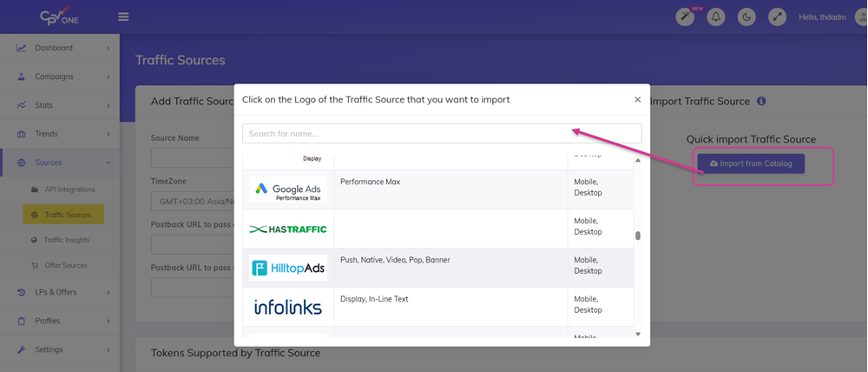Import the infolinks logo
Image resolution: width=868 pixels, height=372 pixels.
pos(288,307)
